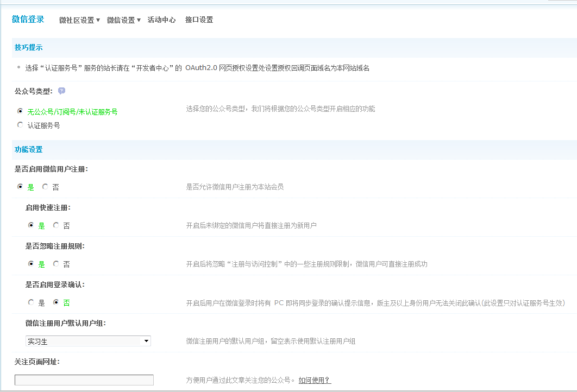Click the description starting 微信注册用户的默认用户组
577x392 pixels.
coord(271,342)
